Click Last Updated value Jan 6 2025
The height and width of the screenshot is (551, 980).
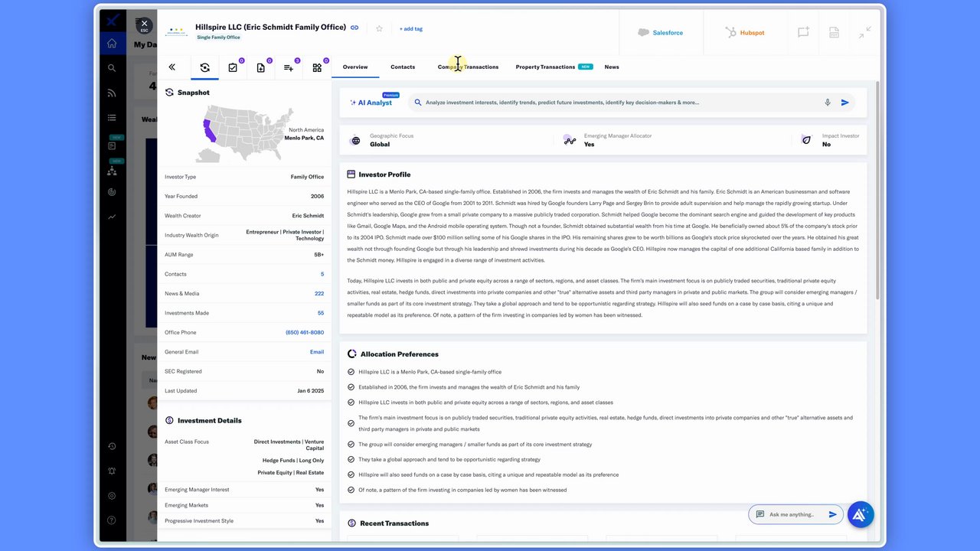[311, 391]
